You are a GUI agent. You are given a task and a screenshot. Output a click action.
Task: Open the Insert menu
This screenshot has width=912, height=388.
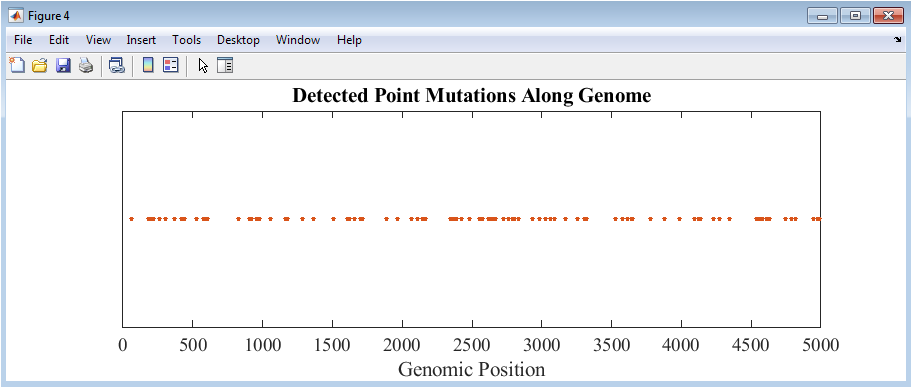click(141, 40)
